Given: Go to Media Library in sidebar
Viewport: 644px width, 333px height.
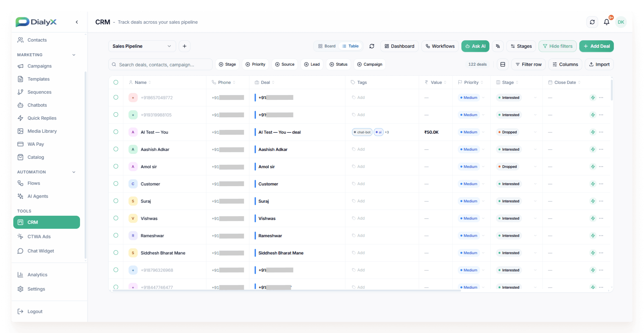Looking at the screenshot, I should [42, 131].
